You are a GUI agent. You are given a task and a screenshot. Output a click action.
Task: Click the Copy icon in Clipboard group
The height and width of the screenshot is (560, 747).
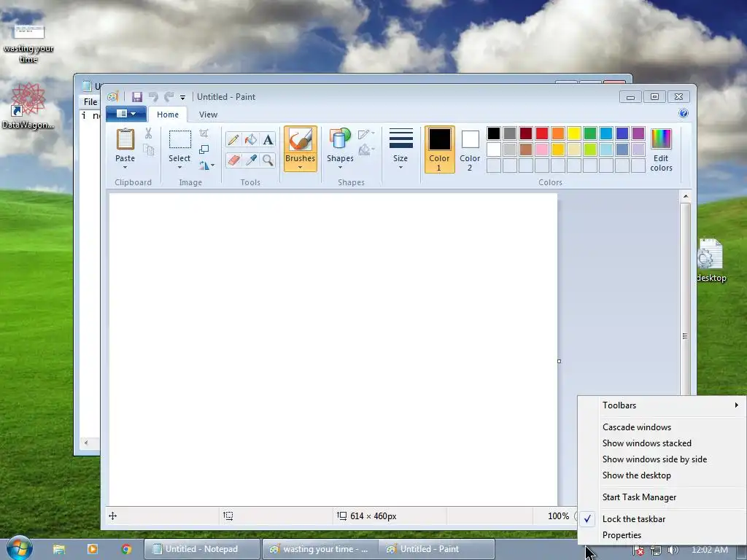click(x=149, y=150)
